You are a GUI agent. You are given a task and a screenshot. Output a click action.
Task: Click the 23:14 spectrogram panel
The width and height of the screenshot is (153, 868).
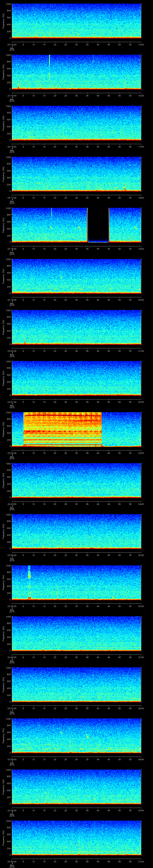tap(76, 21)
